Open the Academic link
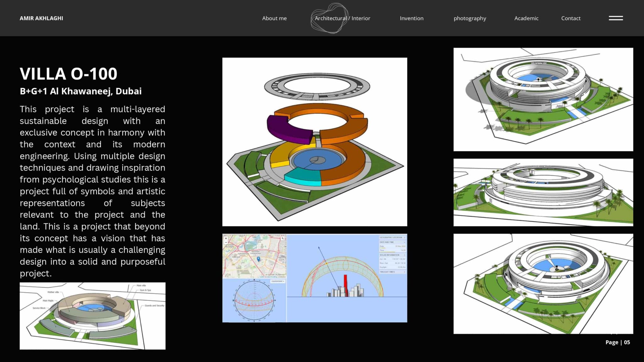The height and width of the screenshot is (362, 644). (x=526, y=18)
